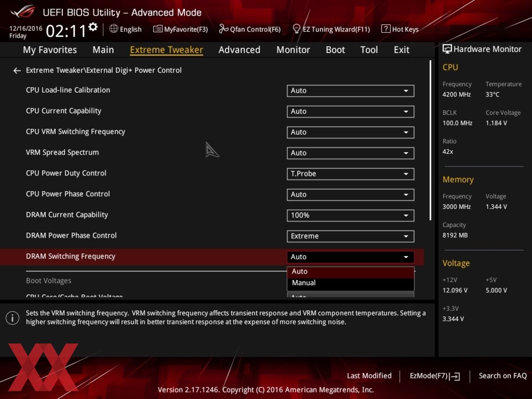
Task: Switch to the Main tab
Action: coord(103,50)
